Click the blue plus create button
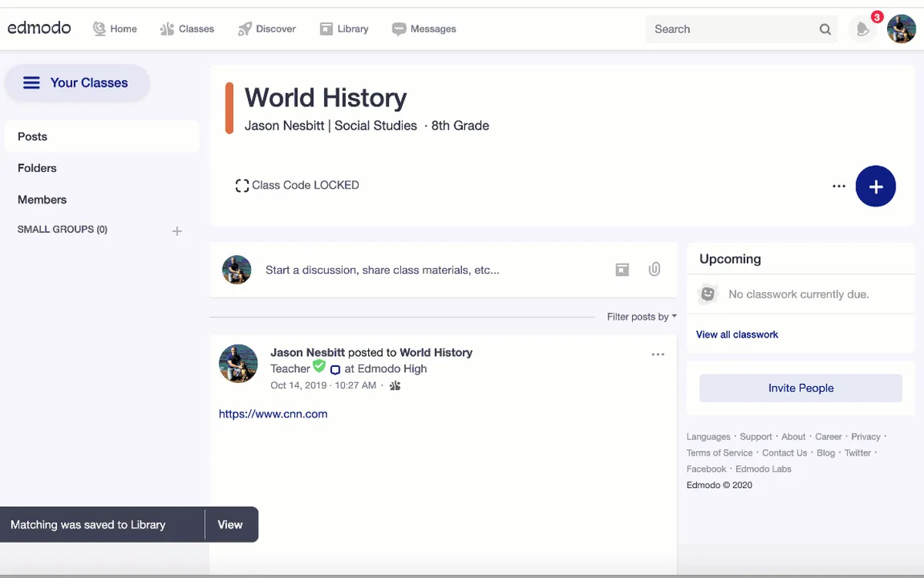 point(875,187)
